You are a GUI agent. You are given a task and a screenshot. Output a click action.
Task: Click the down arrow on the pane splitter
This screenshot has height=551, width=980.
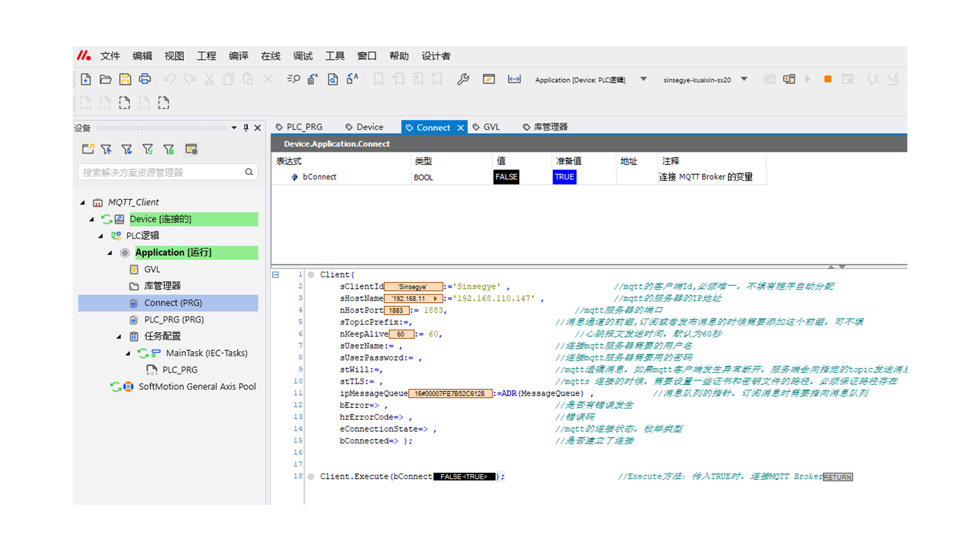tap(842, 267)
